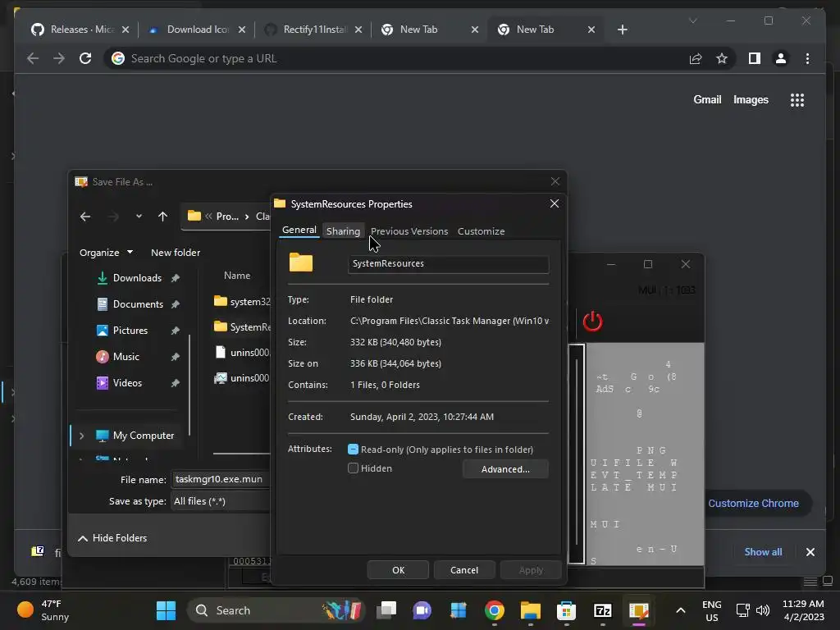The height and width of the screenshot is (630, 840).
Task: Open the Save as type combo box
Action: [x=221, y=501]
